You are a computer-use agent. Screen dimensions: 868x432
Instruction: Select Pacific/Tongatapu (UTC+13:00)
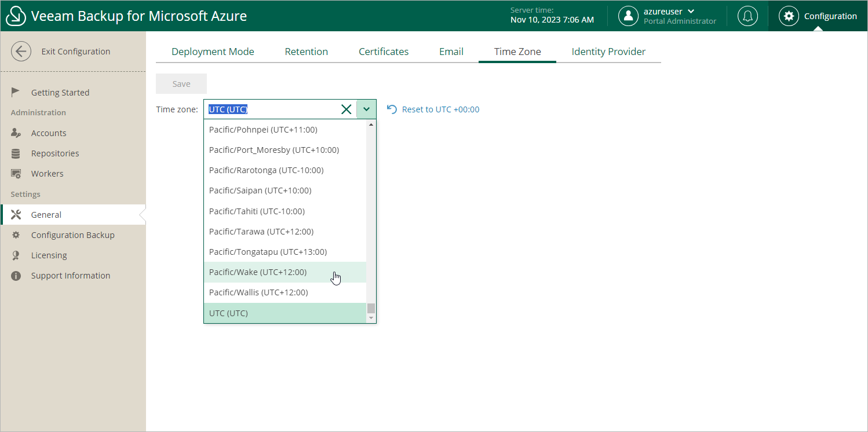tap(285, 252)
